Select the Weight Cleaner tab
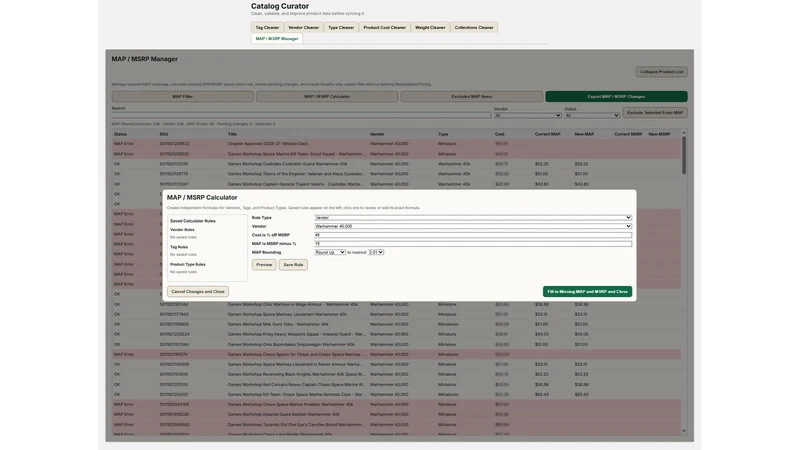800x450 pixels. pyautogui.click(x=430, y=28)
